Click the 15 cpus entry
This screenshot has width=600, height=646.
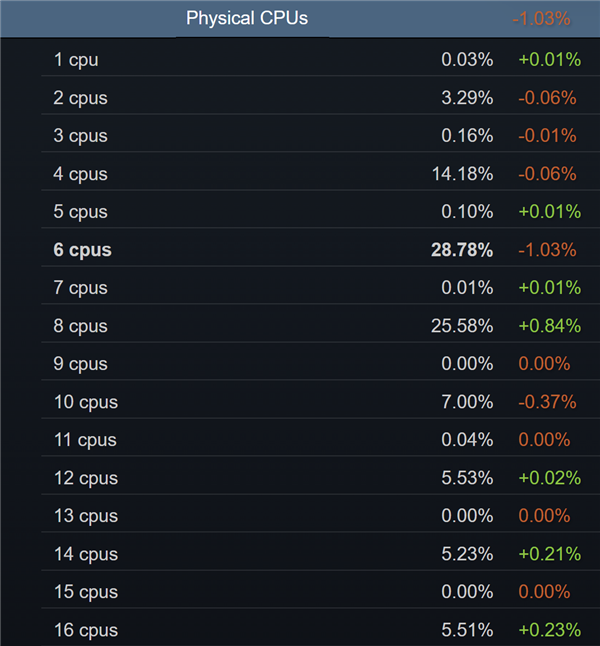pyautogui.click(x=85, y=592)
